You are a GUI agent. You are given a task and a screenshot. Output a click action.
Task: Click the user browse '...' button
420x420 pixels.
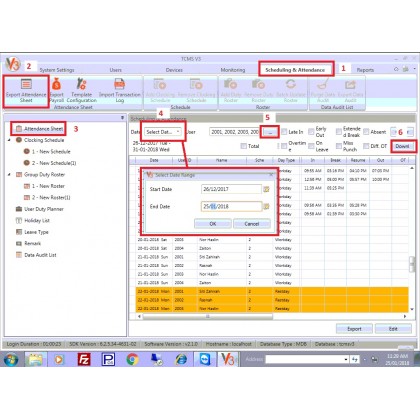(270, 132)
